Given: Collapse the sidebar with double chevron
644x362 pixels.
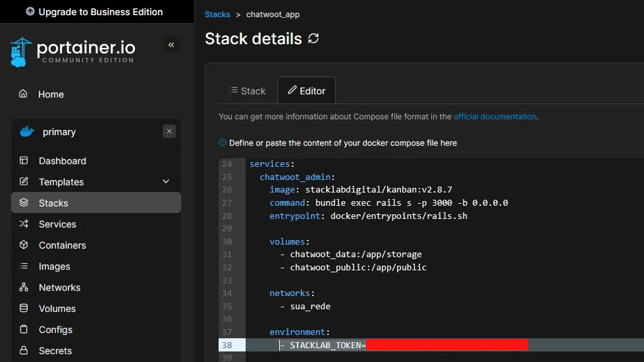Looking at the screenshot, I should pyautogui.click(x=171, y=45).
